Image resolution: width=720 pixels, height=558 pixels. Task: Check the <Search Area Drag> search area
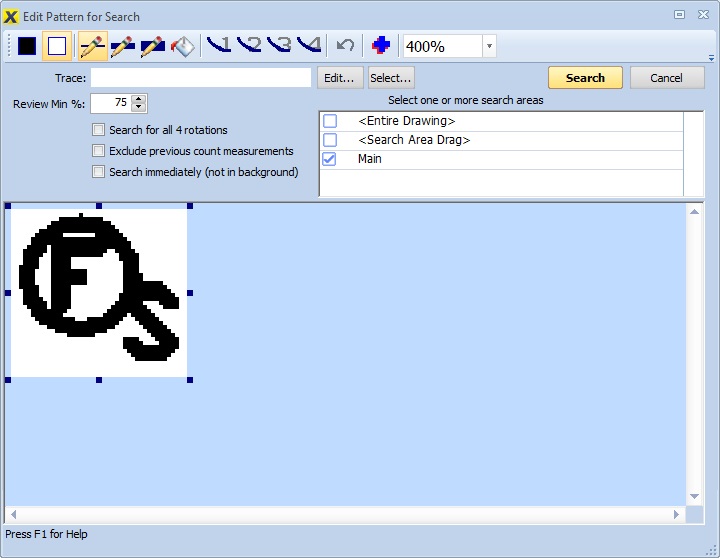click(330, 140)
